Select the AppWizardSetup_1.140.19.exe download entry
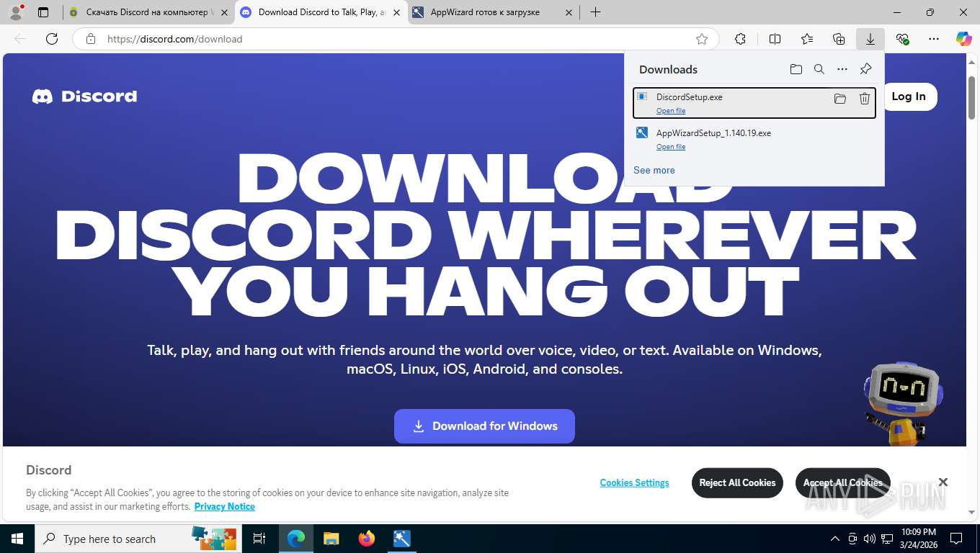Screen dimensions: 980x553 [754, 139]
